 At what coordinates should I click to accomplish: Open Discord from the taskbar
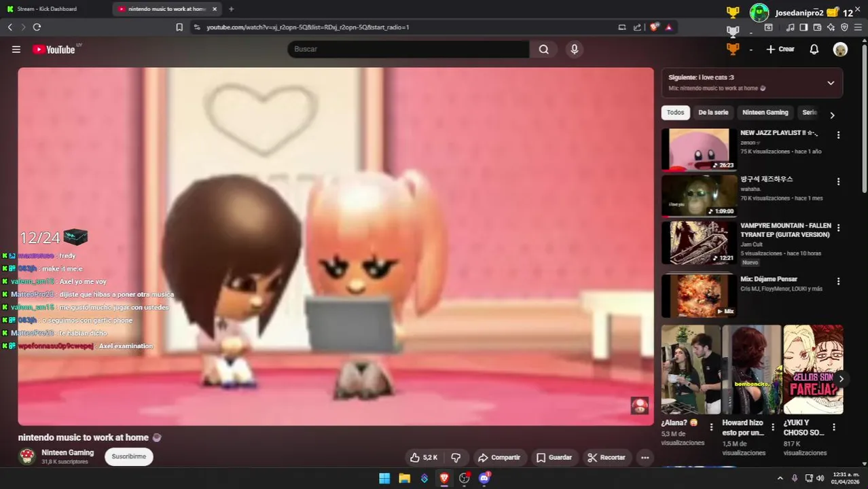(x=484, y=478)
